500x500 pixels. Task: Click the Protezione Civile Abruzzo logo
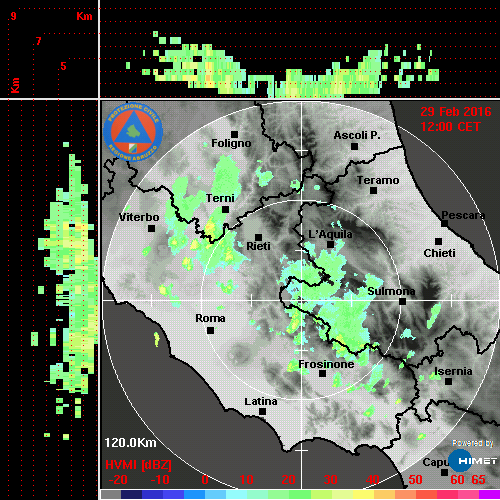tap(133, 132)
